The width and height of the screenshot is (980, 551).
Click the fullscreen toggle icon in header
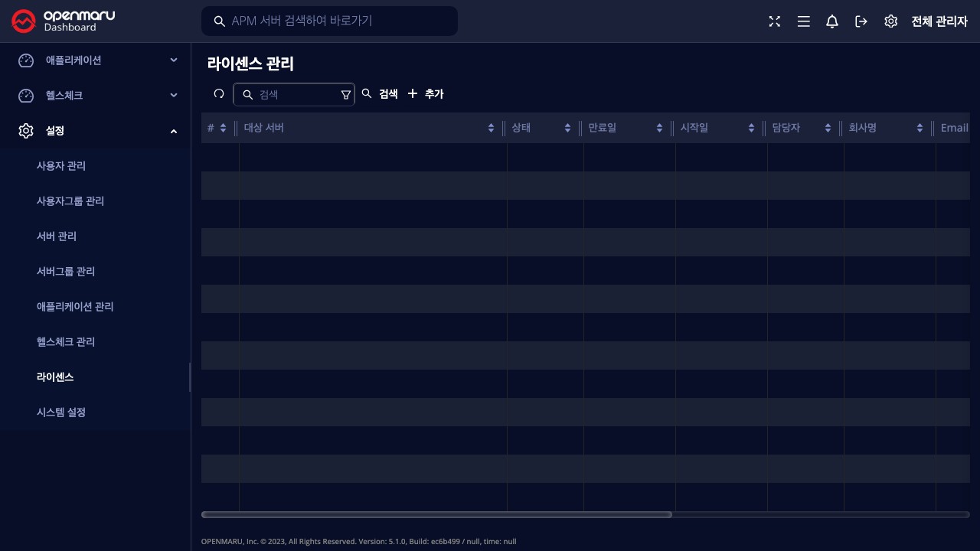[775, 21]
